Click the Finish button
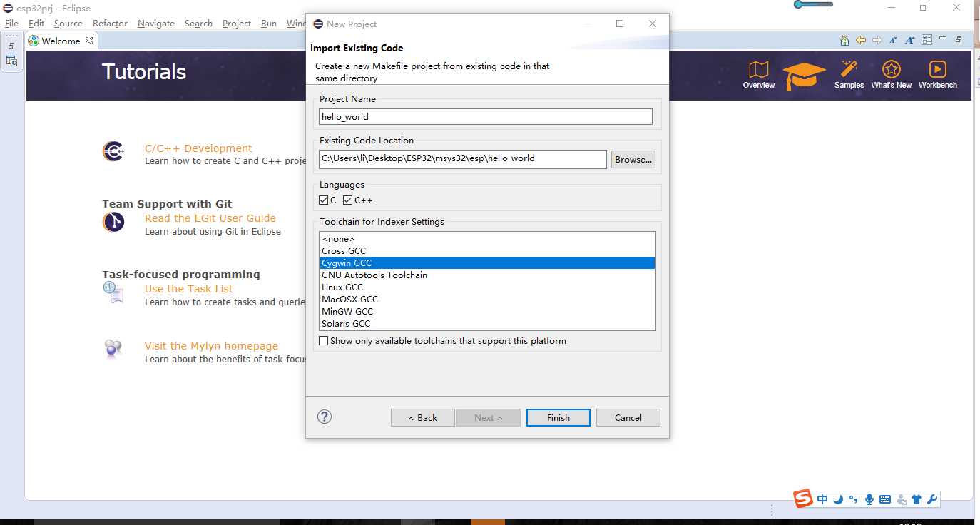 [558, 417]
